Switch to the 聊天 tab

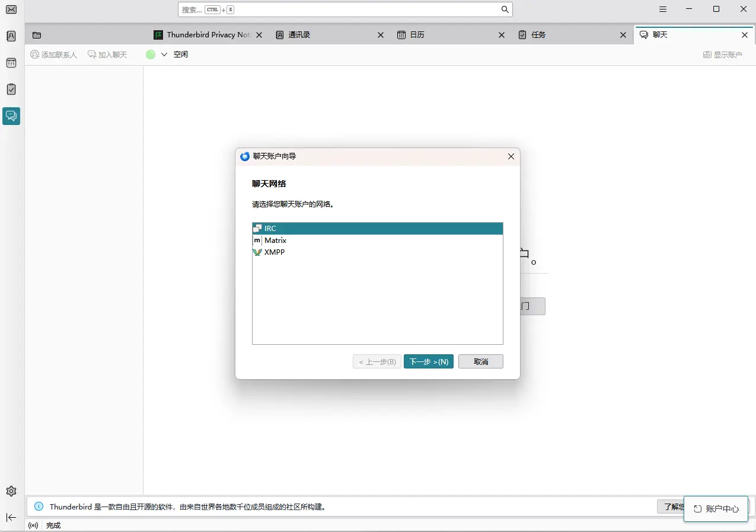(694, 35)
